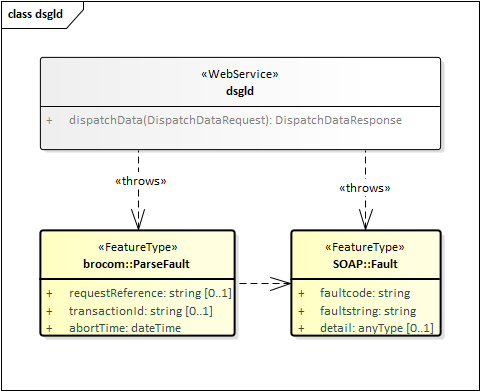Click the arrowhead pointing into brocom::ParseFault
Image resolution: width=480 pixels, height=391 pixels.
click(138, 219)
